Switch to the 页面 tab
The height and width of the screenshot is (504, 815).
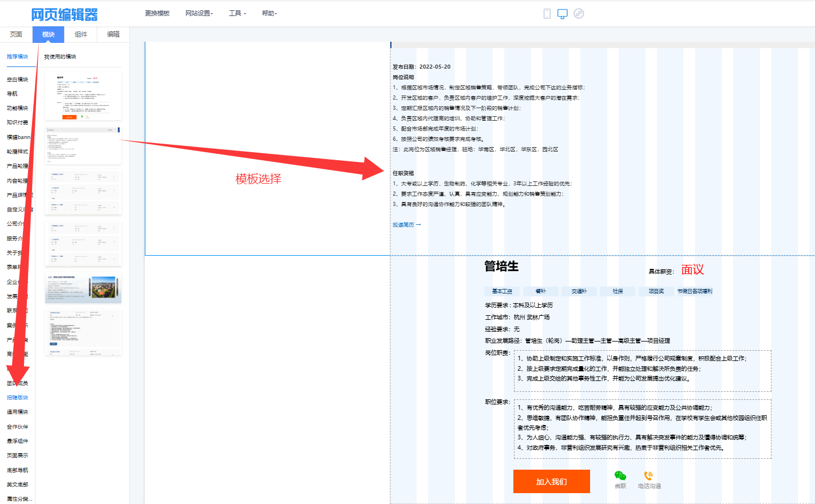16,34
